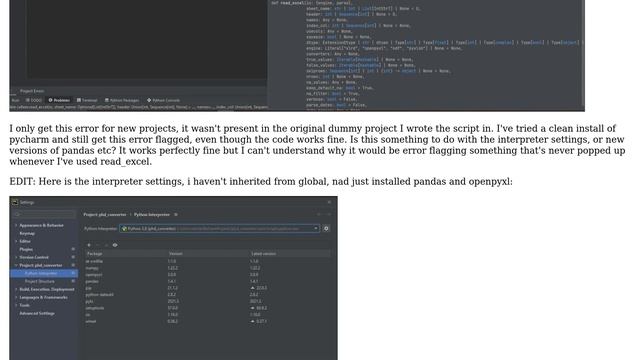Click the Settings window app icon

(x=15, y=202)
